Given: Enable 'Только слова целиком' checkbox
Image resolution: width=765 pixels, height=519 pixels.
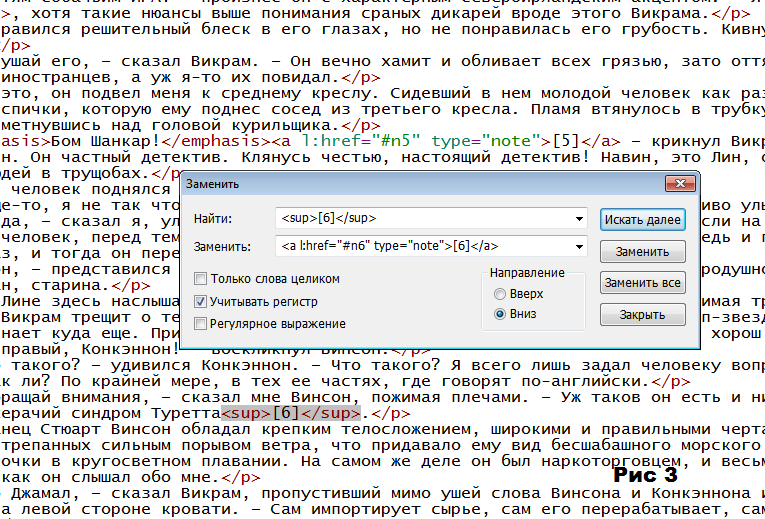Looking at the screenshot, I should [x=201, y=279].
